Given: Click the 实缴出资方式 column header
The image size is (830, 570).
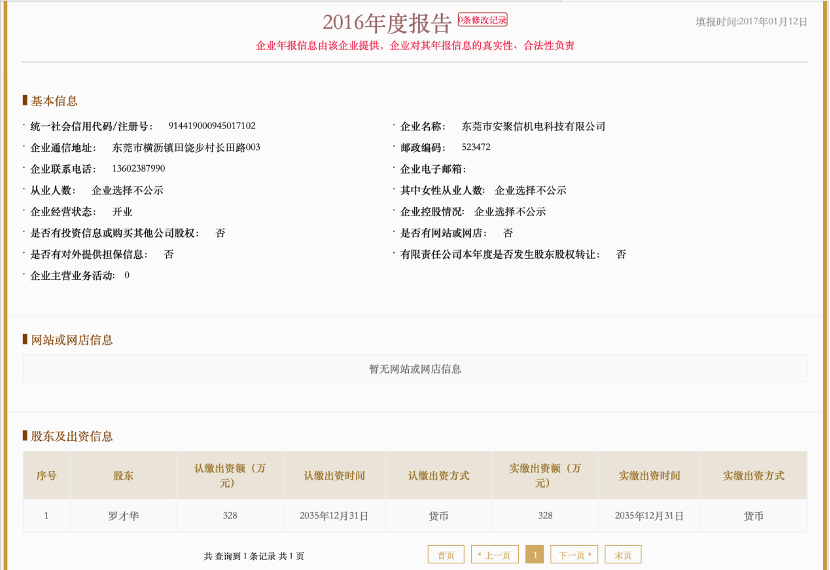Looking at the screenshot, I should pyautogui.click(x=753, y=475).
